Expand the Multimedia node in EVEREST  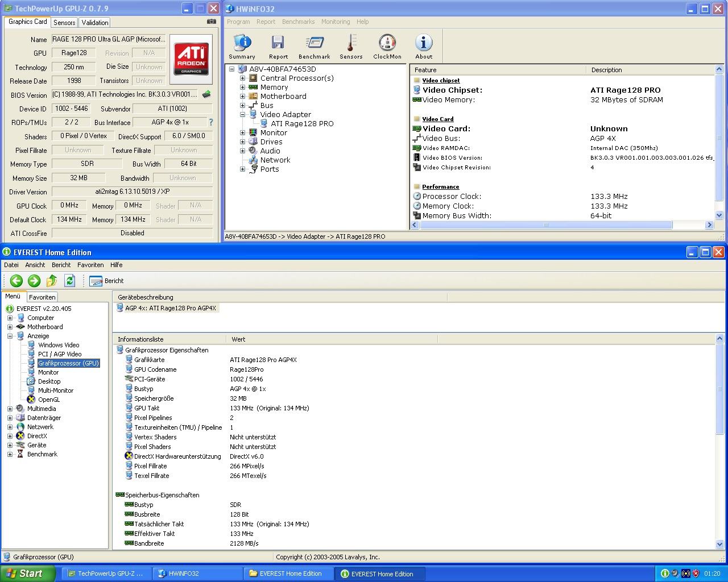10,409
